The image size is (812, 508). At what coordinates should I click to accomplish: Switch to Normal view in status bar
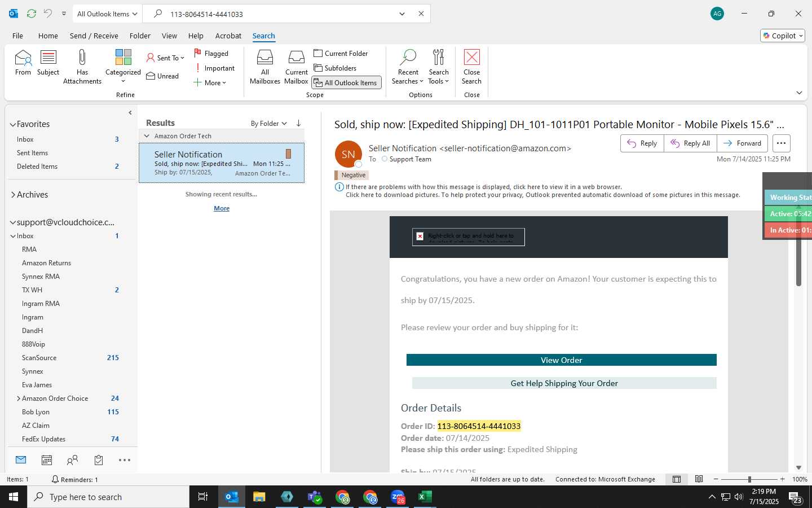(x=676, y=479)
